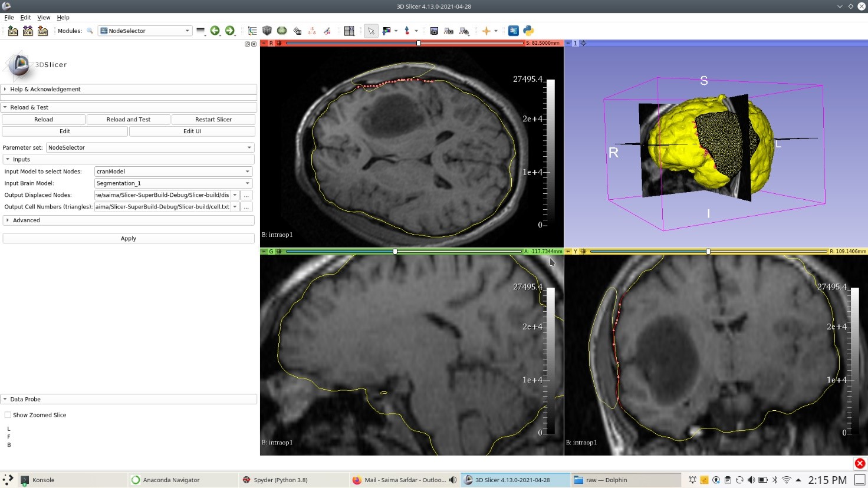Center the 3D view using its header icon
The height and width of the screenshot is (488, 868).
point(583,43)
